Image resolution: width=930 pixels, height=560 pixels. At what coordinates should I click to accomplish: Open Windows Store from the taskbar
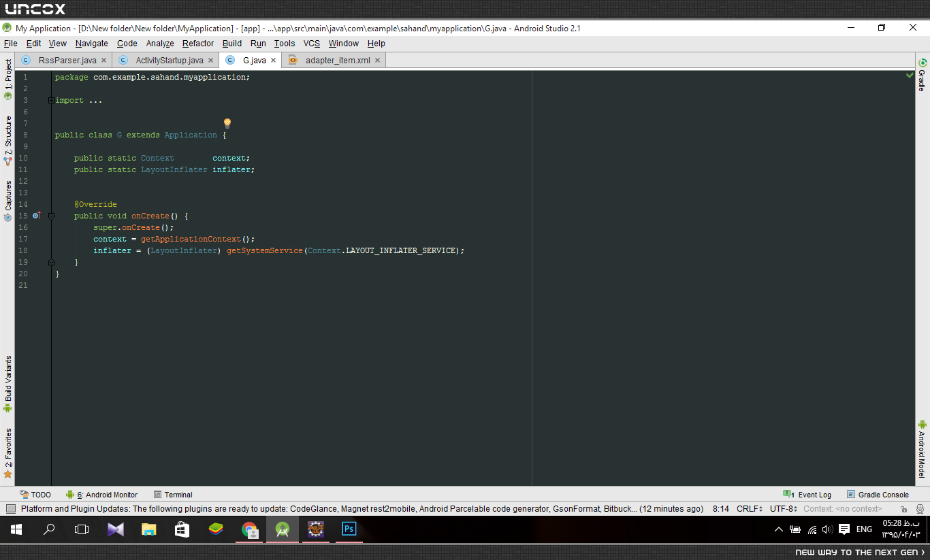click(x=182, y=529)
